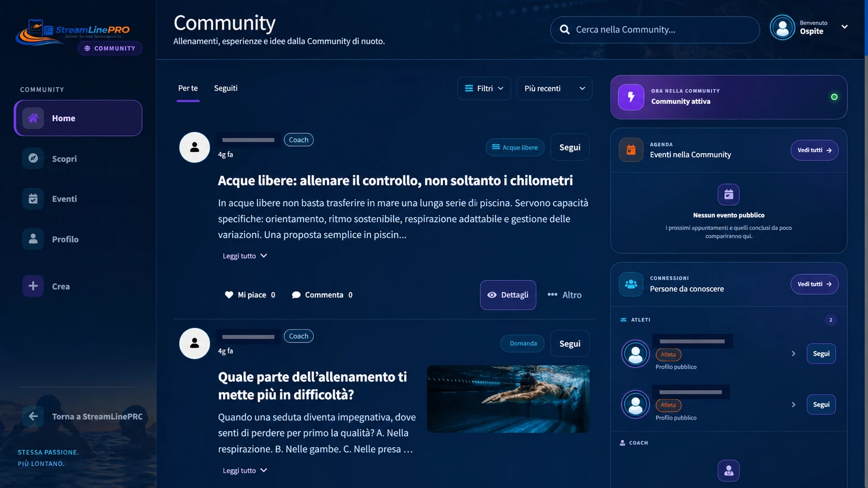The width and height of the screenshot is (868, 488).
Task: Follow the Acque libere post author
Action: (569, 147)
